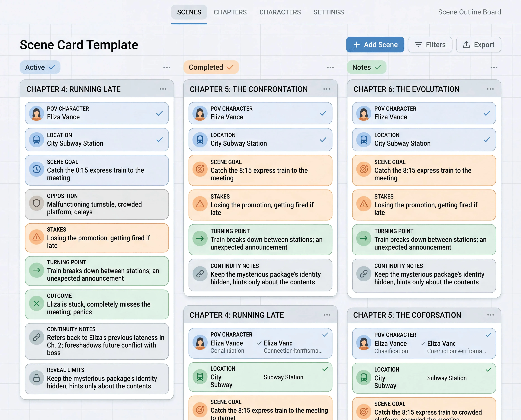Image resolution: width=521 pixels, height=420 pixels.
Task: Switch to the Characters tab
Action: point(280,12)
